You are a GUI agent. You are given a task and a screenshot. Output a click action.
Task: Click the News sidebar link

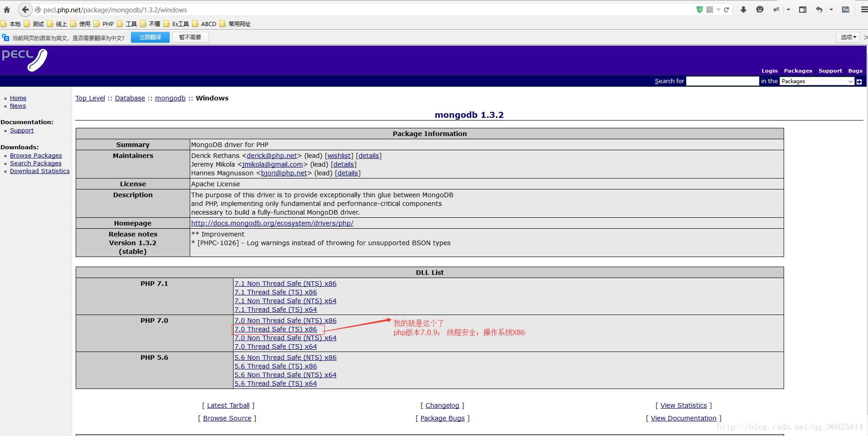point(18,106)
